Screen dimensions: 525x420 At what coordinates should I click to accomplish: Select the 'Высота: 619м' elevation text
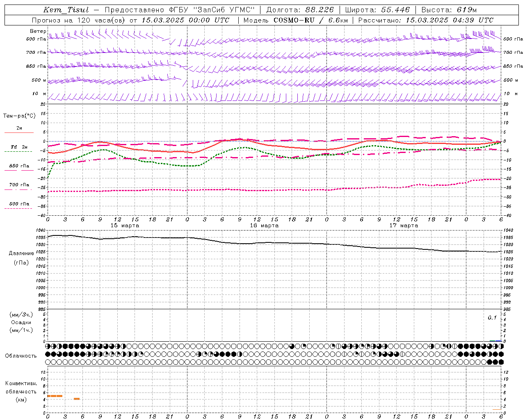click(449, 10)
